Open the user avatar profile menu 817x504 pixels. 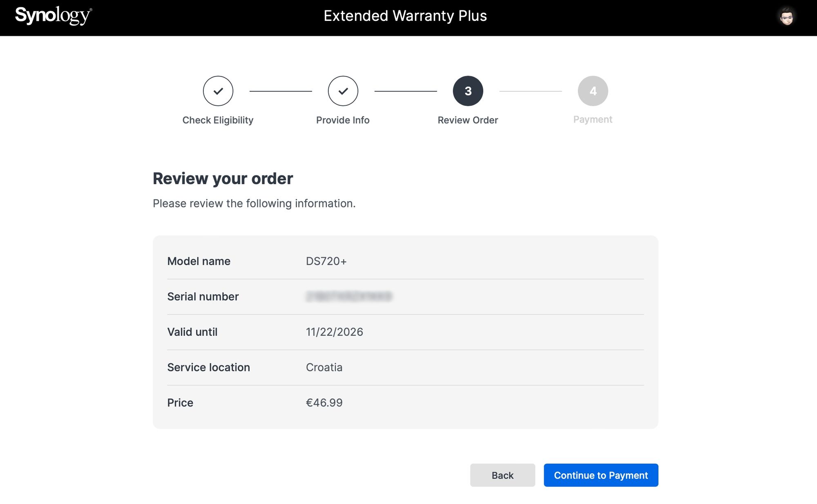pyautogui.click(x=786, y=17)
